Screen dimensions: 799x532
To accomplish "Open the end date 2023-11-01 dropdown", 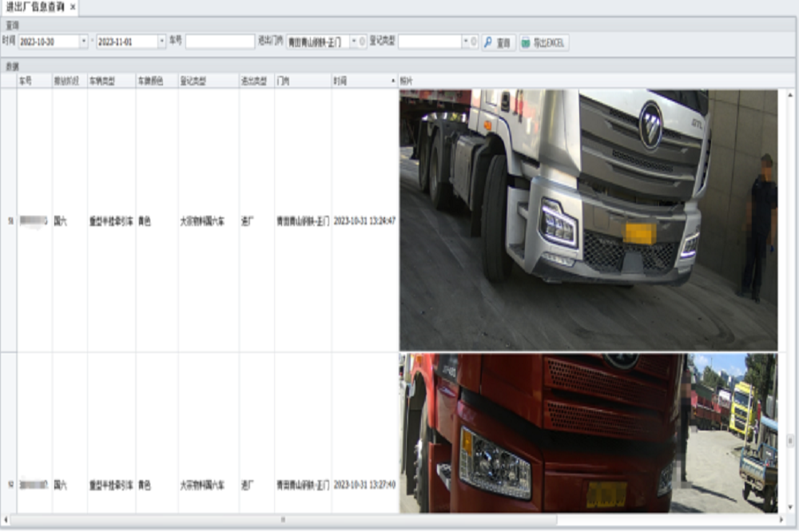I will click(x=162, y=42).
